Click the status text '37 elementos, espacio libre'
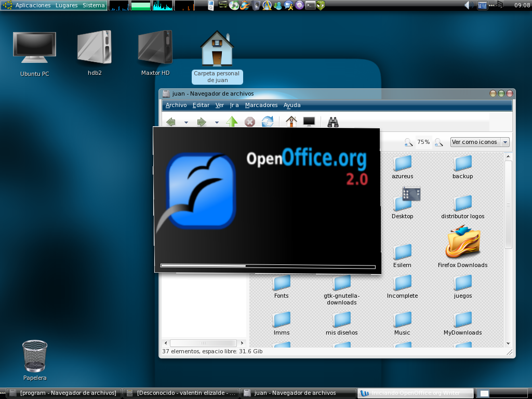This screenshot has height=399, width=532. click(x=212, y=351)
